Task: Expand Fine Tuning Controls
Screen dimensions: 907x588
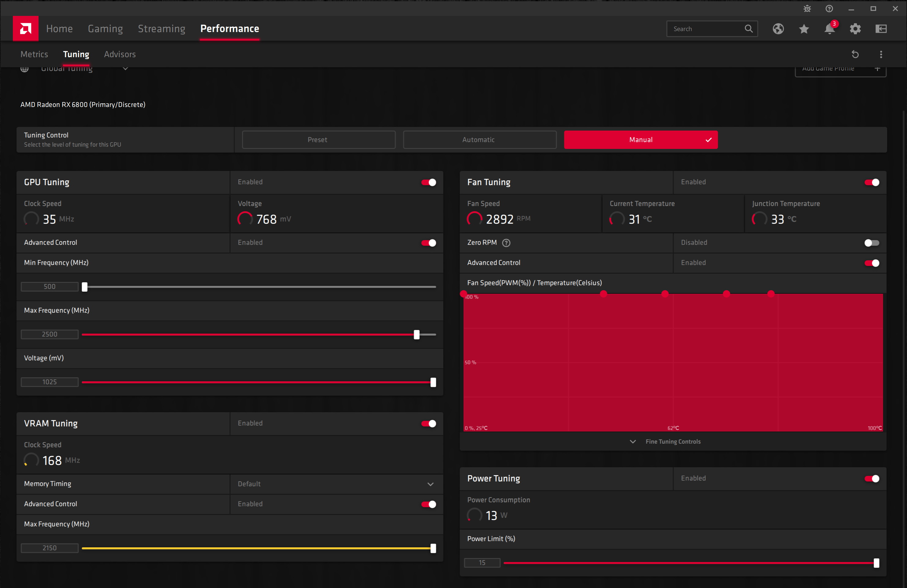Action: point(673,442)
